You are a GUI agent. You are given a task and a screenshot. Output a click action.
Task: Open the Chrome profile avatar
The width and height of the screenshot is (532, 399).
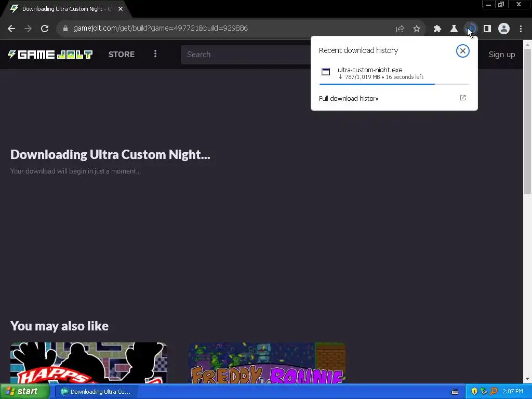click(504, 29)
